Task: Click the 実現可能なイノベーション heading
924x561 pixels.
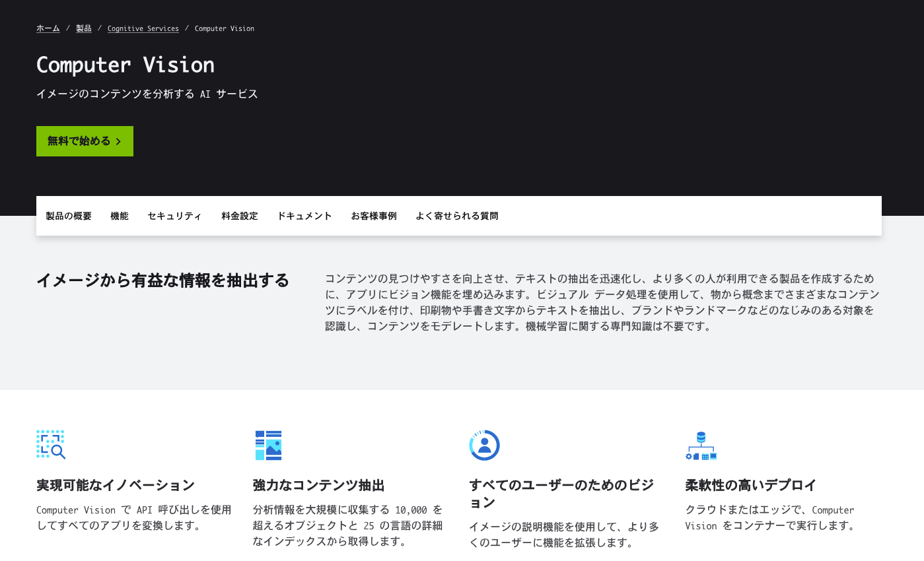Action: point(116,485)
